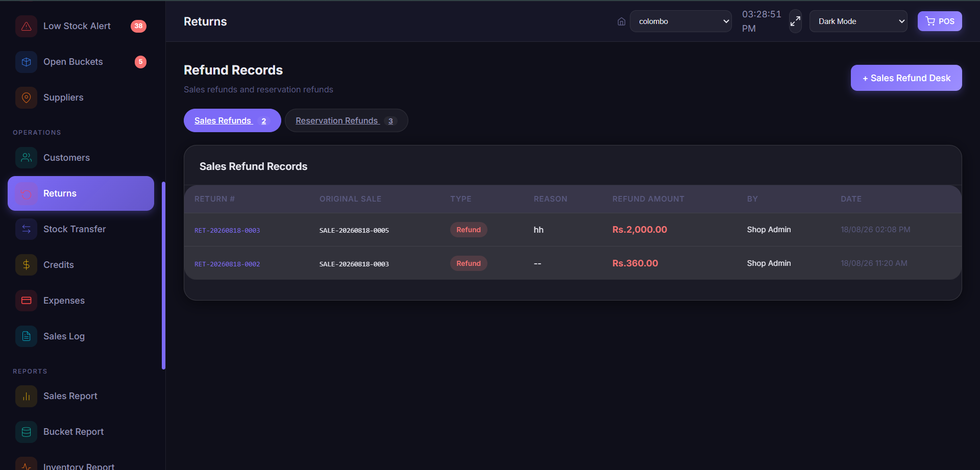Click original sale SALE-20260818-0003

click(x=354, y=264)
